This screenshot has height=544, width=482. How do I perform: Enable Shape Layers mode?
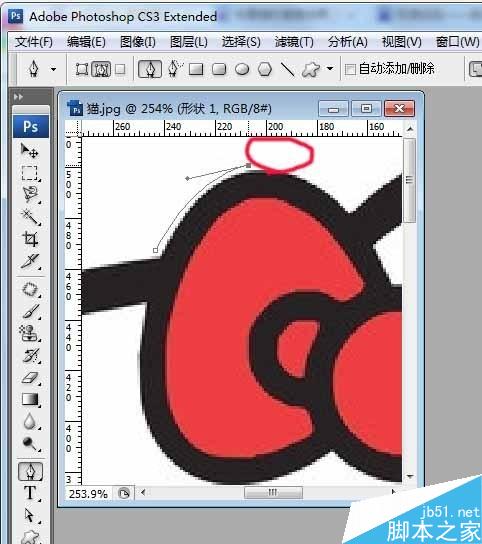coord(82,69)
